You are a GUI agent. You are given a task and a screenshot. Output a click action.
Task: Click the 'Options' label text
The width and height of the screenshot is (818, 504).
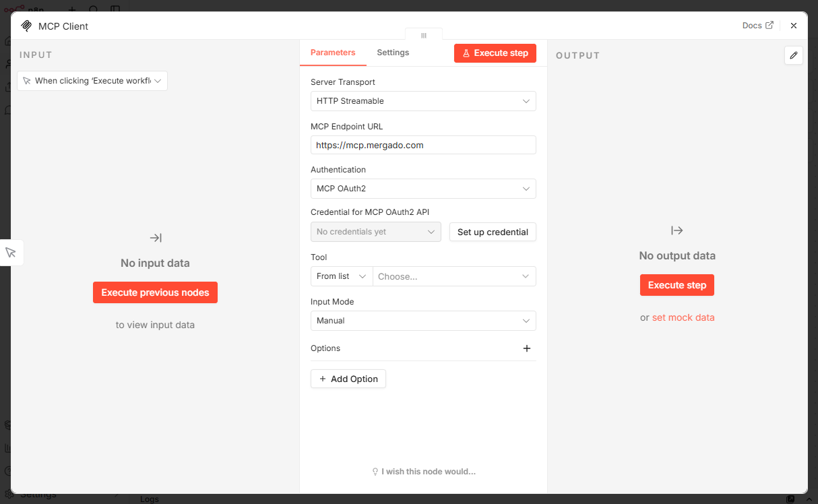click(x=325, y=348)
